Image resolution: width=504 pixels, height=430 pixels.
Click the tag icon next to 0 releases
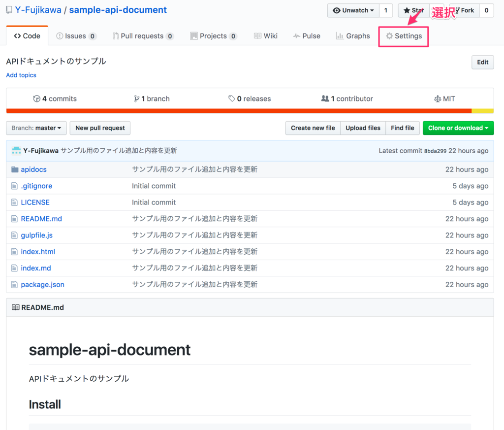pyautogui.click(x=231, y=99)
